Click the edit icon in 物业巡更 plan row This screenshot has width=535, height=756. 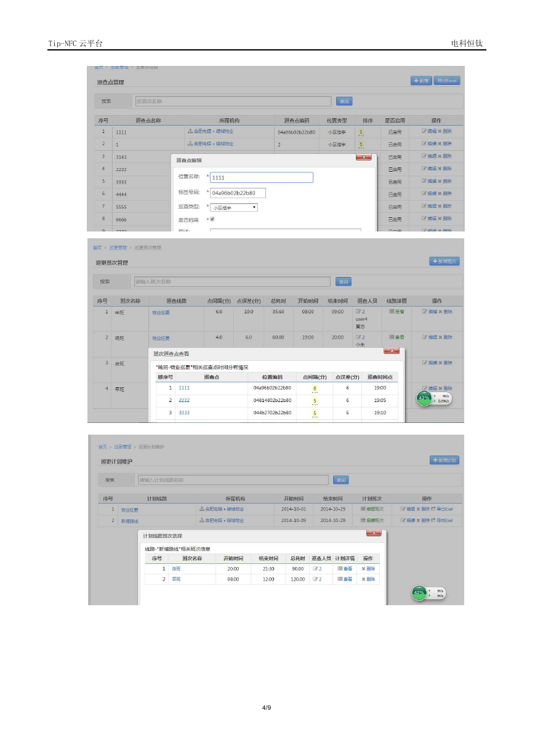(403, 509)
